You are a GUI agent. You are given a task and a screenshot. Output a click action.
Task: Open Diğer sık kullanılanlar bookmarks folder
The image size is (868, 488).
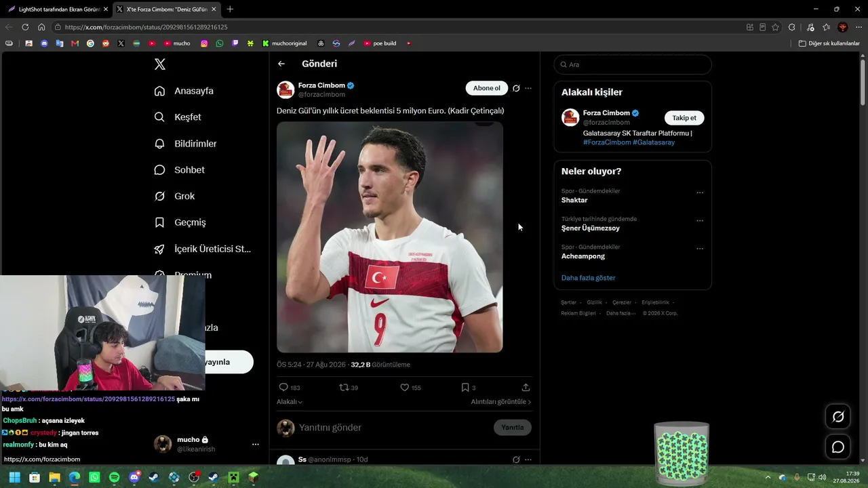[x=829, y=43]
